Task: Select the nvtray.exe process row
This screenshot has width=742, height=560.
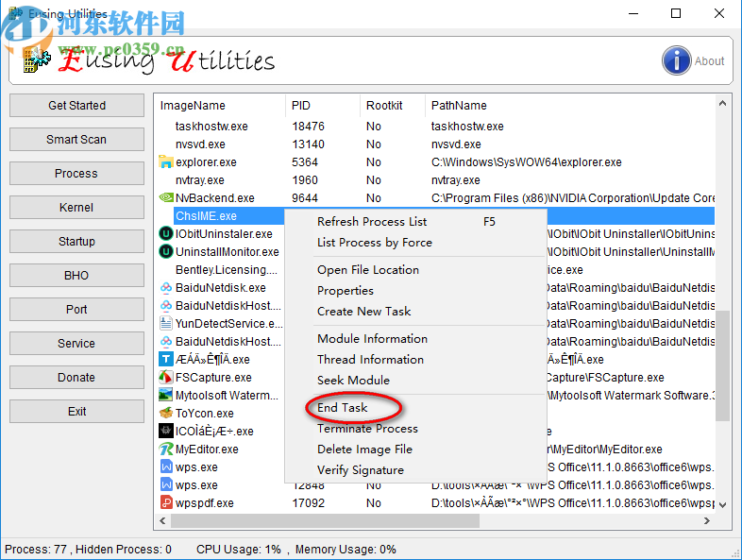Action: (x=435, y=179)
